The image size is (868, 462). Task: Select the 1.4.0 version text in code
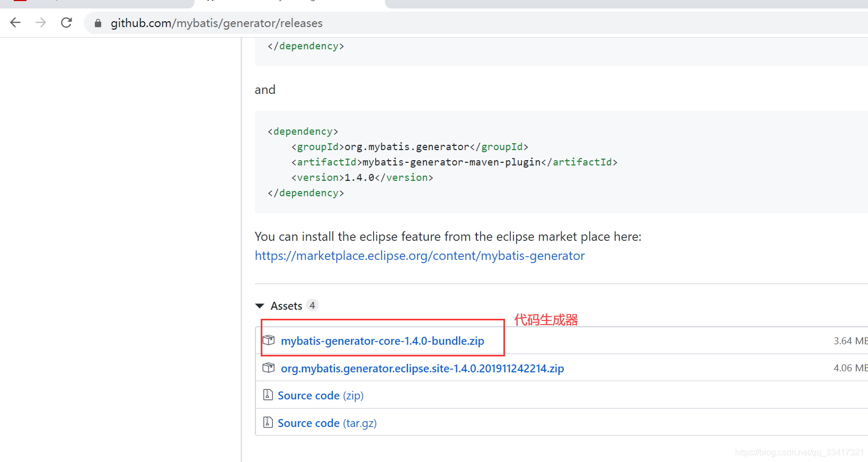tap(359, 178)
